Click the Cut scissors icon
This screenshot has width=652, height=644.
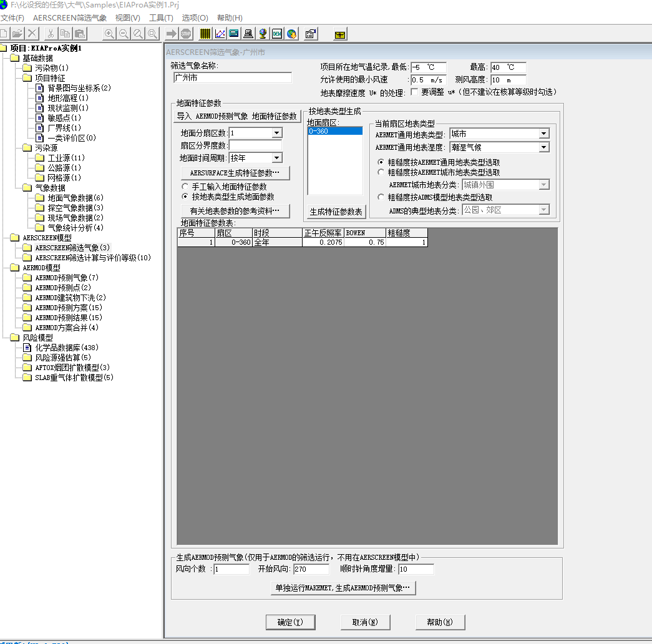pos(51,34)
